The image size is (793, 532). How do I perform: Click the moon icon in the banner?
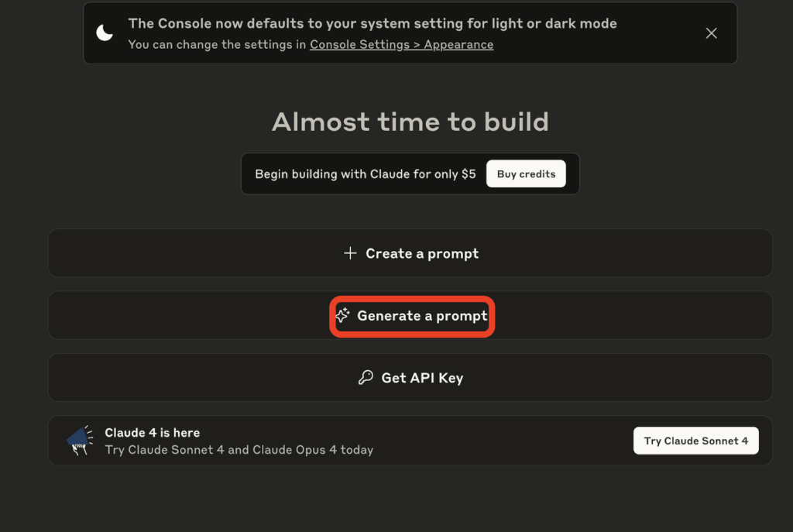click(x=105, y=33)
